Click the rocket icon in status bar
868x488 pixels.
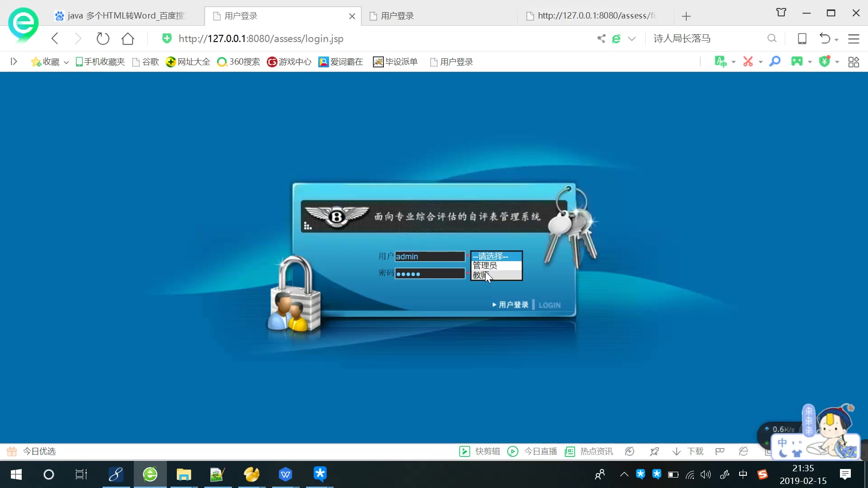(654, 451)
